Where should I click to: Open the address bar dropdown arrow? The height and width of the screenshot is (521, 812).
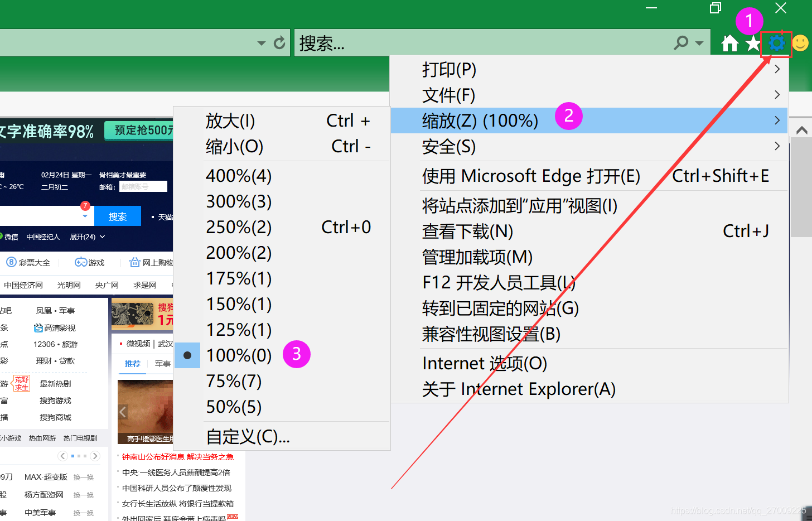point(260,42)
